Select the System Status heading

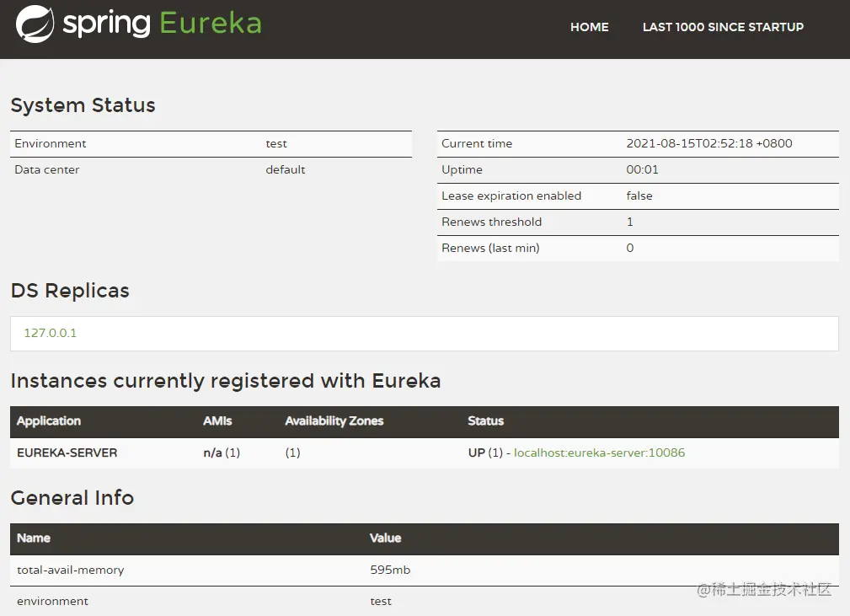tap(83, 105)
